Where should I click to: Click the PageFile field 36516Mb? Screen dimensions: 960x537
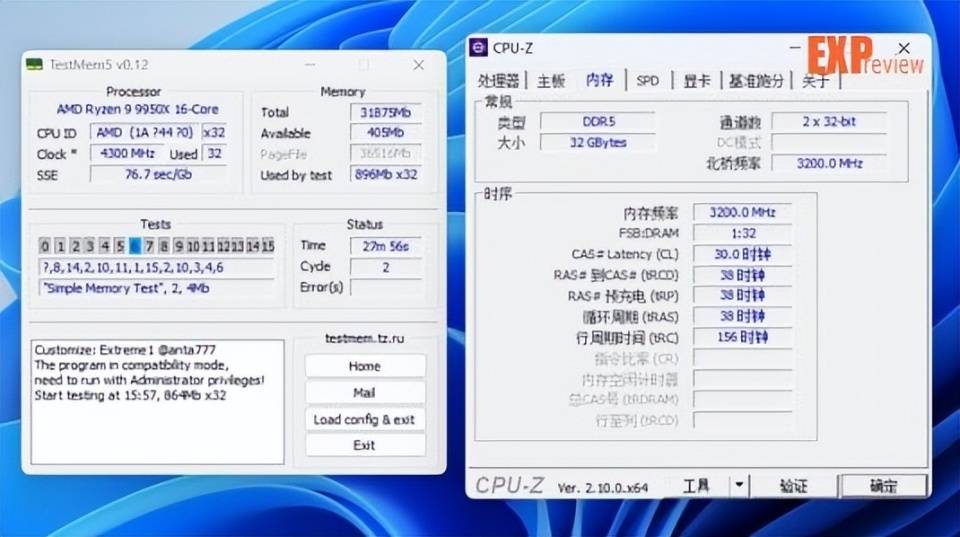click(x=385, y=153)
